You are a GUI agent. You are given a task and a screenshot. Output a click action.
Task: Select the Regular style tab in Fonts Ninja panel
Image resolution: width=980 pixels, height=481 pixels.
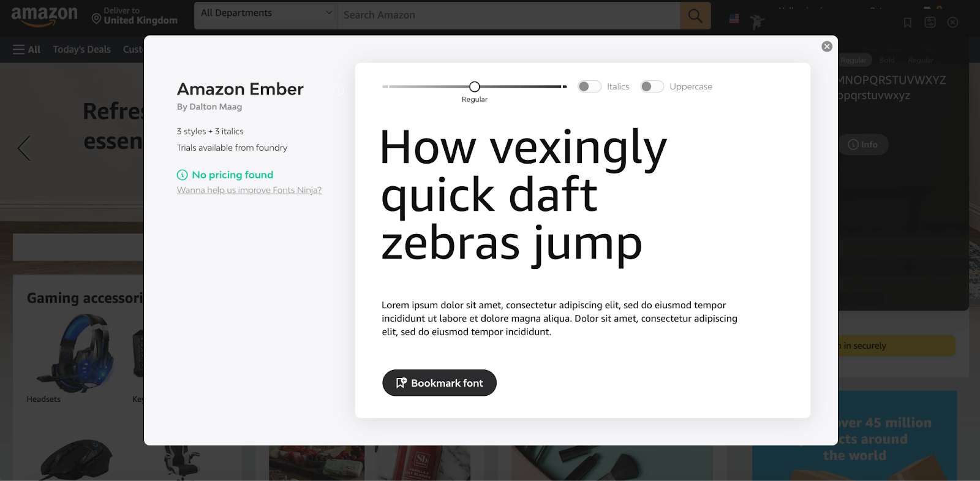tap(854, 60)
